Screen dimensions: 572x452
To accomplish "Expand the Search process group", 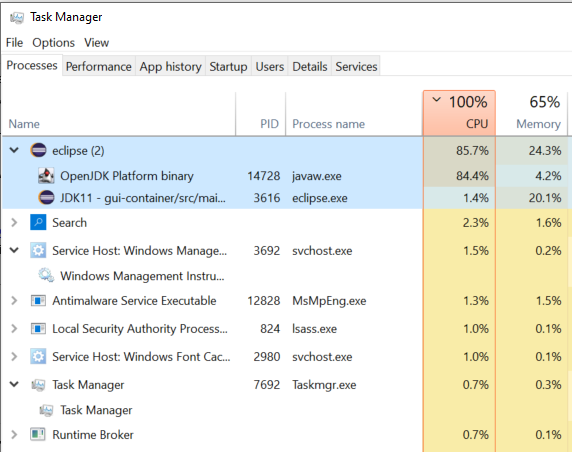I will click(14, 223).
